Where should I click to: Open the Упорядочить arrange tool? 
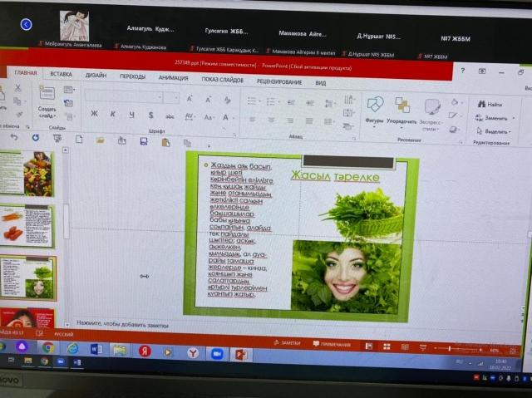click(x=402, y=106)
